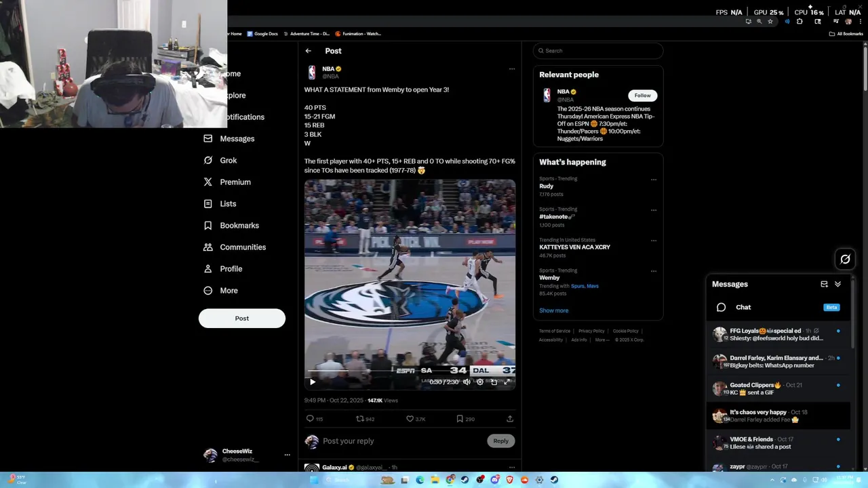This screenshot has width=868, height=488.
Task: Open more options for Rudy trend
Action: 654,180
